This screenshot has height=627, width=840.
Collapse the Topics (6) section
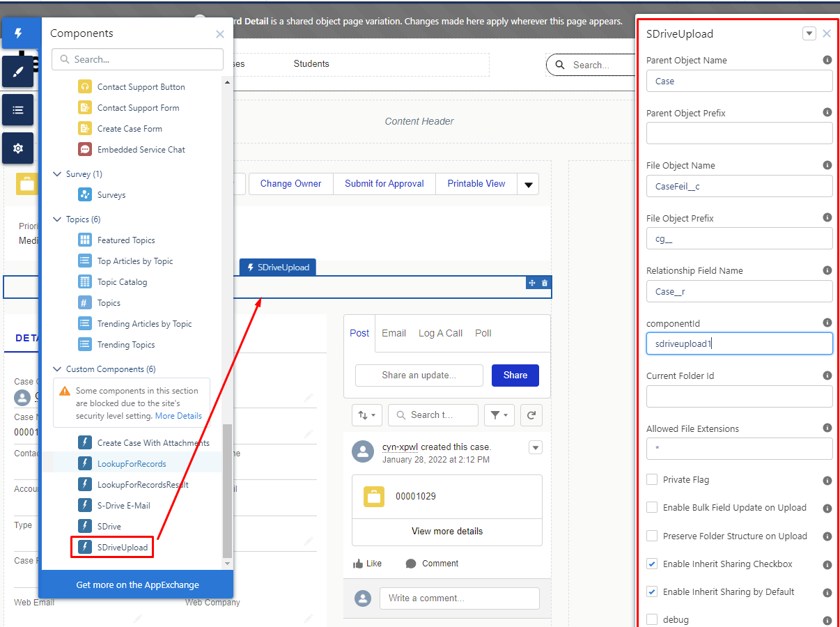57,219
